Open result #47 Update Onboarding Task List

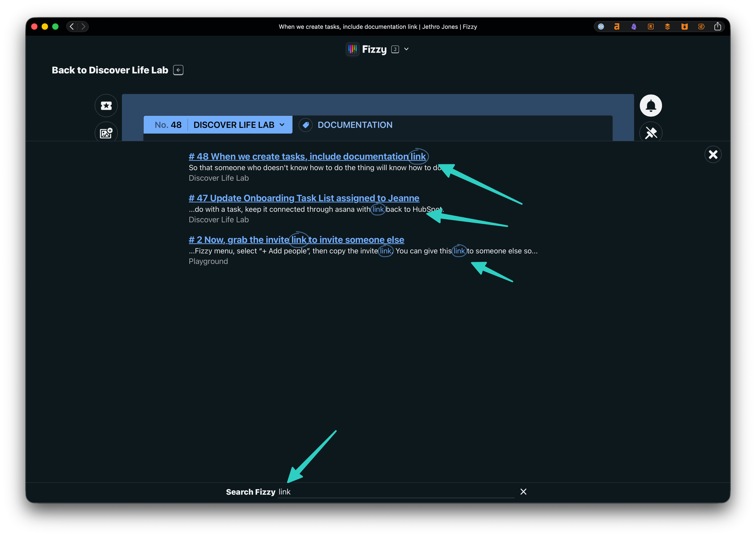(304, 198)
